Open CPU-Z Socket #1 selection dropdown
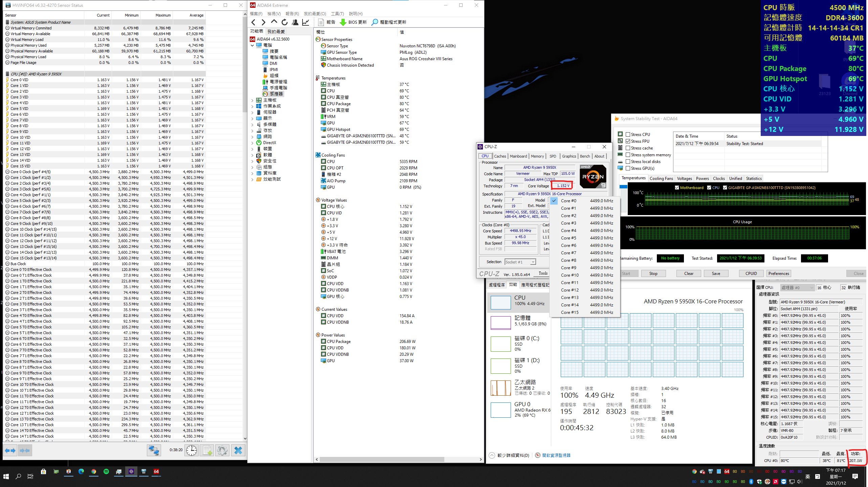This screenshot has height=487, width=868. click(520, 262)
